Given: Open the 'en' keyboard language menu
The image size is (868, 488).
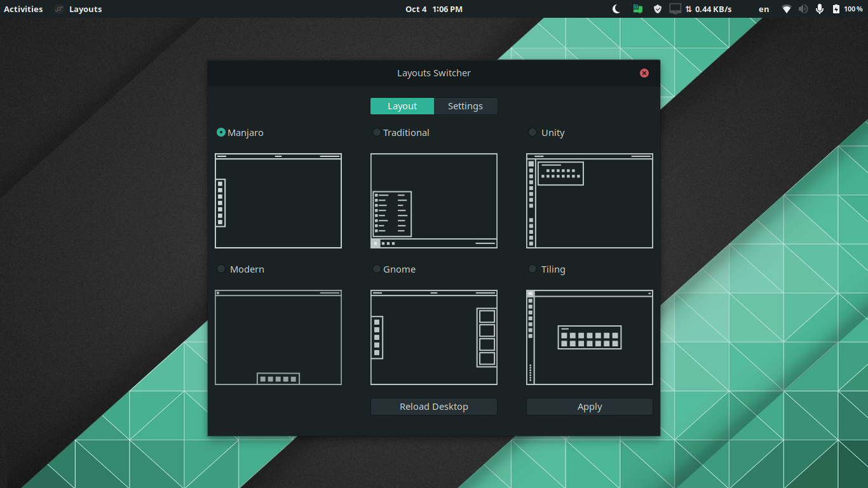Looking at the screenshot, I should tap(764, 9).
